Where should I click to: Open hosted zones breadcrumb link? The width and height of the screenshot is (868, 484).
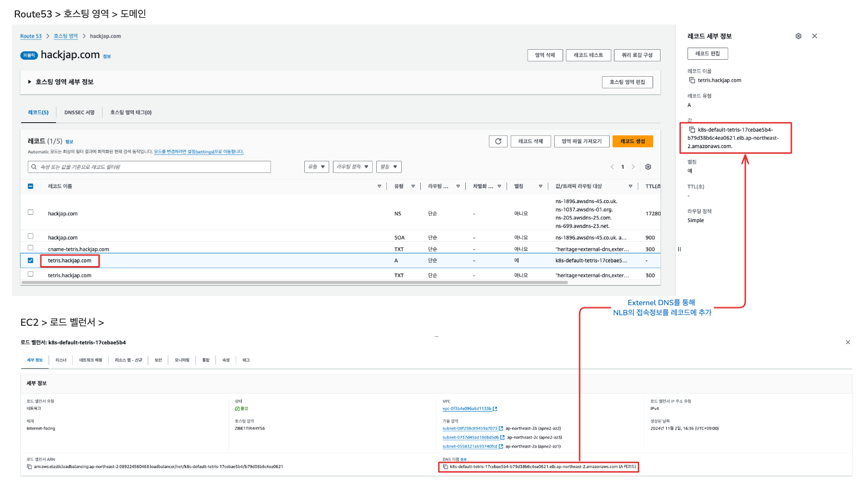point(66,36)
